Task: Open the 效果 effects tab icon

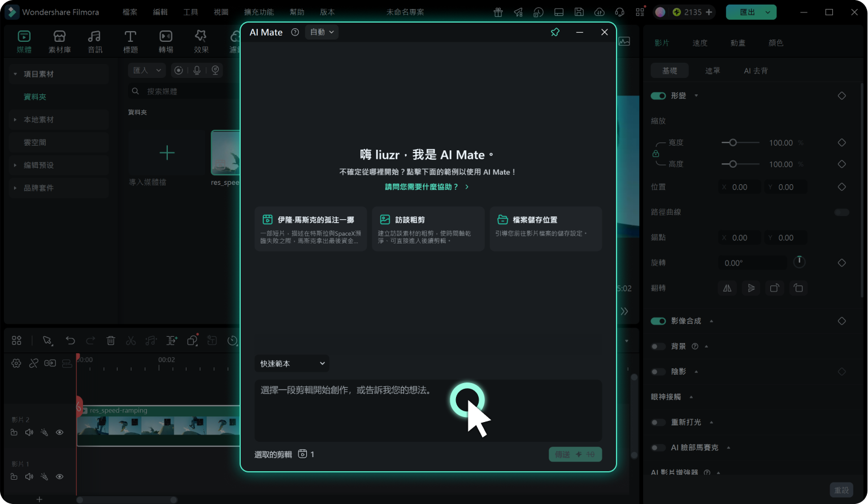Action: click(201, 36)
